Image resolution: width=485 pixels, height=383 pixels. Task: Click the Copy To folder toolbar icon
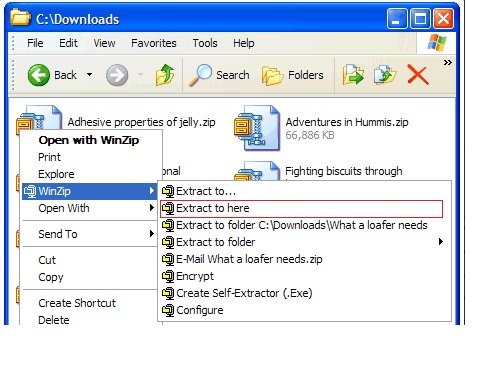[385, 75]
